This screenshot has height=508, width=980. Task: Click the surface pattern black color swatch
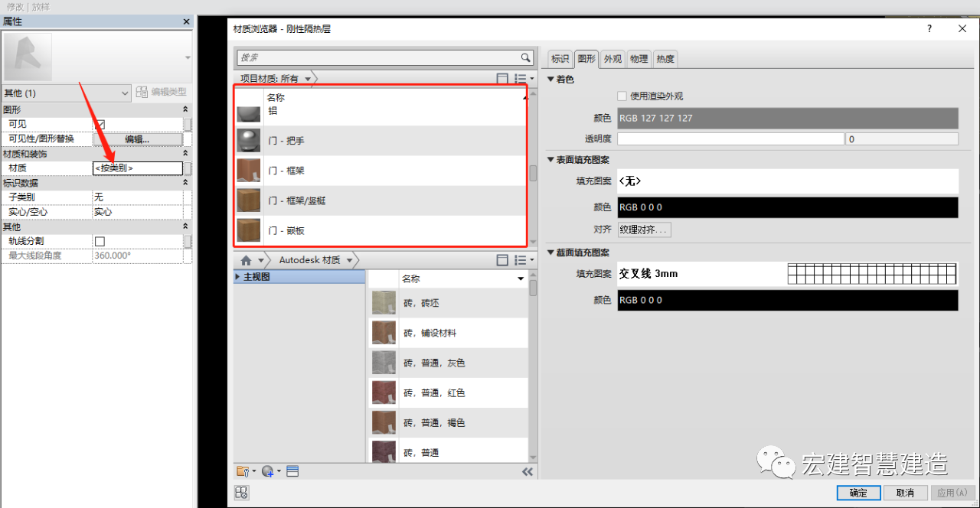point(788,207)
